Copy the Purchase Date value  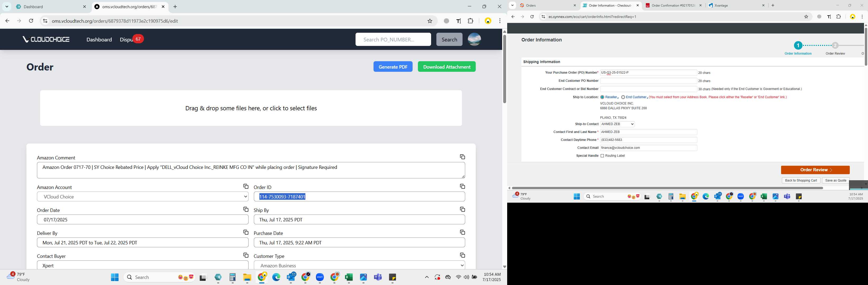pos(462,232)
